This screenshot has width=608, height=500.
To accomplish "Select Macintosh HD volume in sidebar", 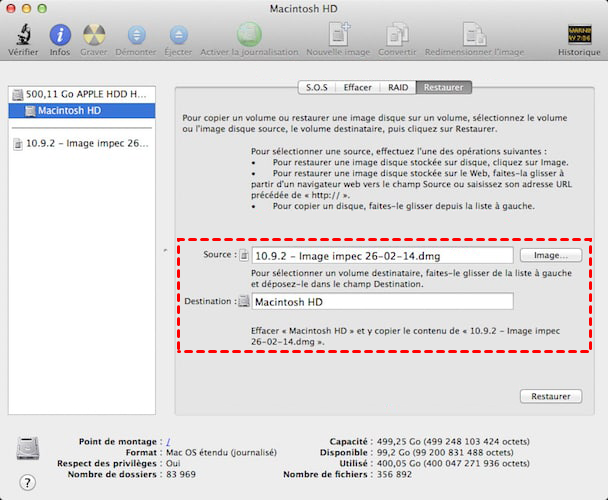I will pyautogui.click(x=82, y=111).
